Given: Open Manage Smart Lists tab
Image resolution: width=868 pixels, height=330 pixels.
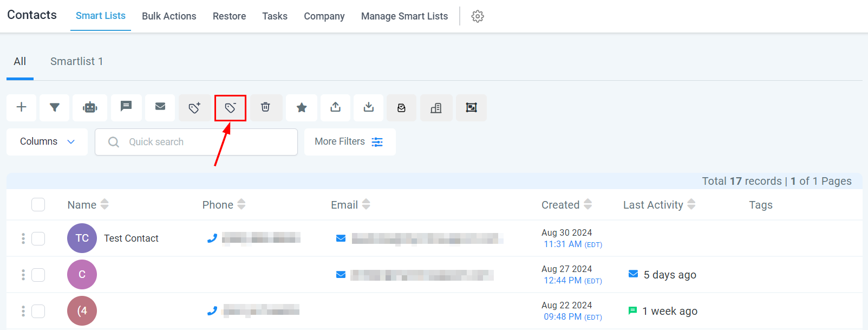Looking at the screenshot, I should pos(404,16).
